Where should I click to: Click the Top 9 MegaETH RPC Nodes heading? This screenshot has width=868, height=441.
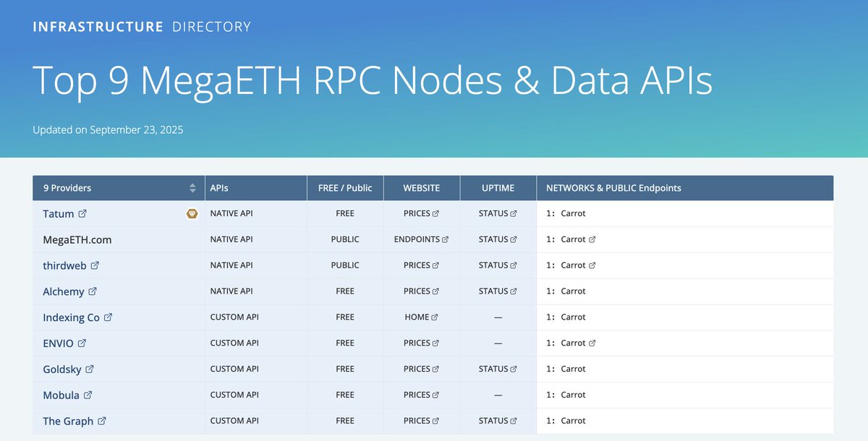(373, 80)
